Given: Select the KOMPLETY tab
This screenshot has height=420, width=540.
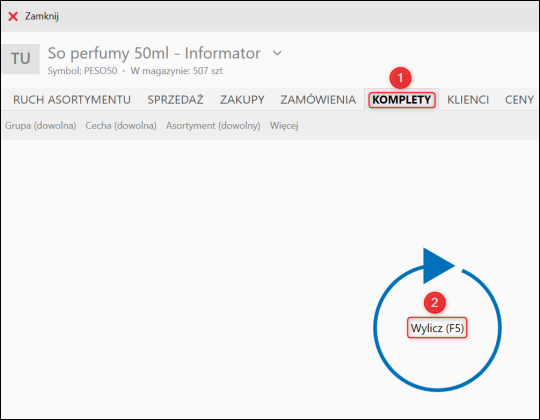Looking at the screenshot, I should 402,100.
